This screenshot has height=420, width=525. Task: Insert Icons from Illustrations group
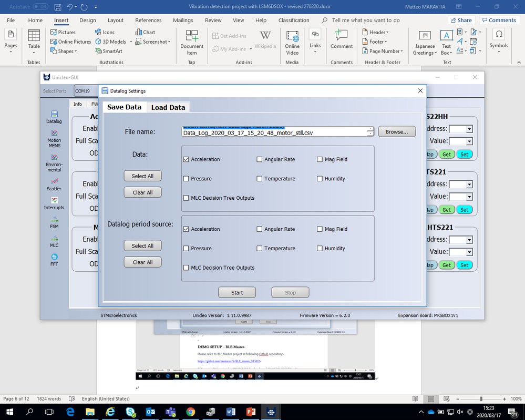coord(105,32)
